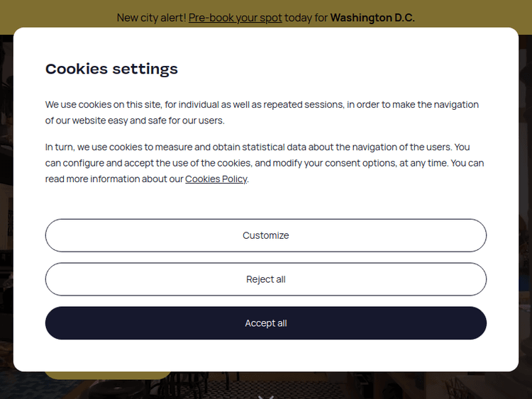Click the yellow button peeking below the dialog

tap(106, 375)
